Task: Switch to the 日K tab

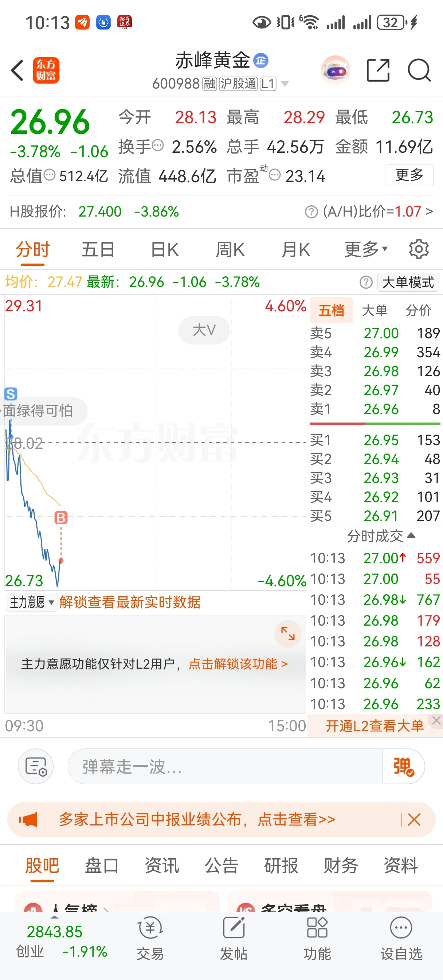Action: (x=165, y=250)
